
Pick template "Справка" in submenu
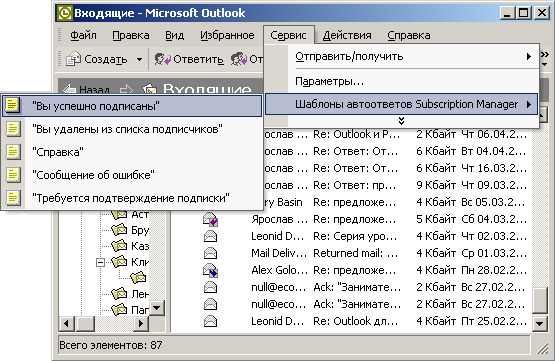point(132,152)
